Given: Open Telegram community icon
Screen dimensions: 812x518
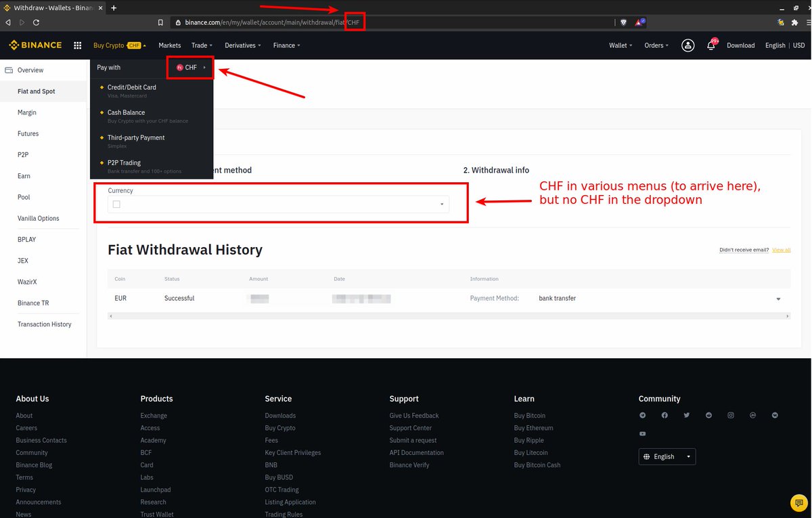Looking at the screenshot, I should coord(643,415).
